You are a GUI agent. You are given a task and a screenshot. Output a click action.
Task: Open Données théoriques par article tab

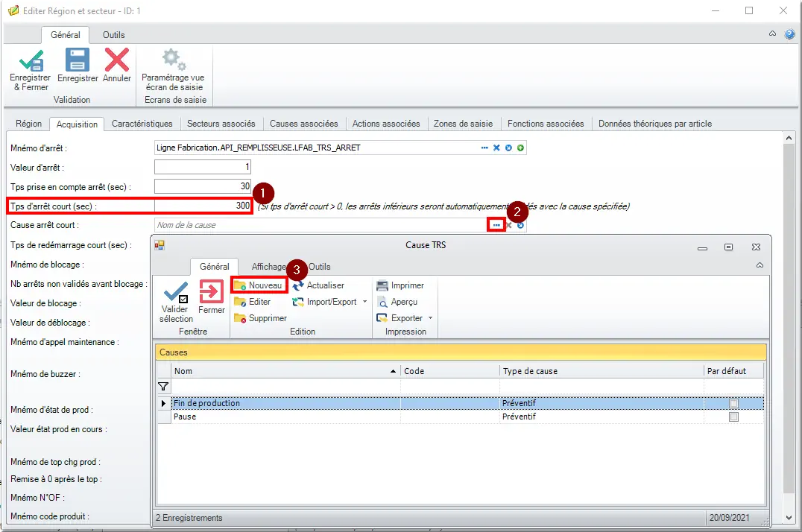coord(655,124)
